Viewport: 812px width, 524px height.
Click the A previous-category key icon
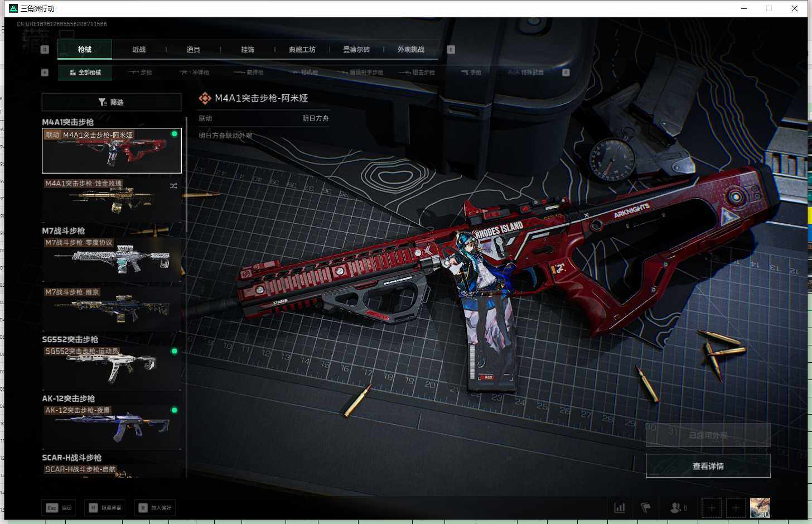45,73
